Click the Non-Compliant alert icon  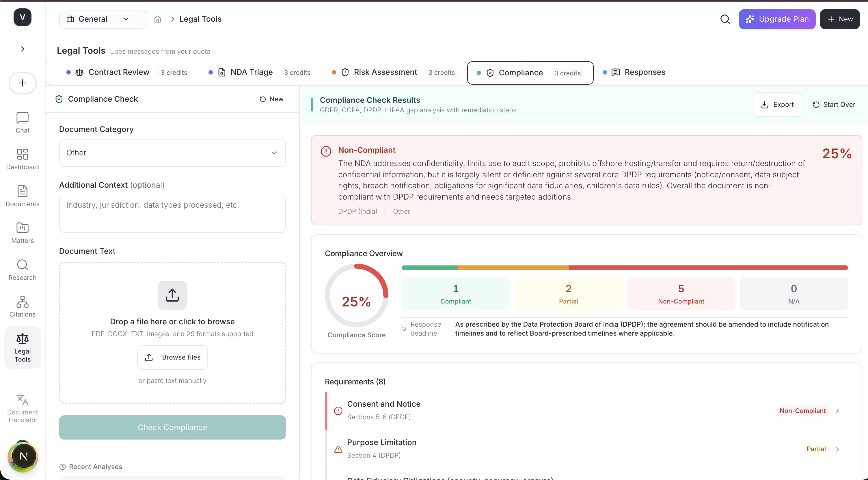[326, 151]
